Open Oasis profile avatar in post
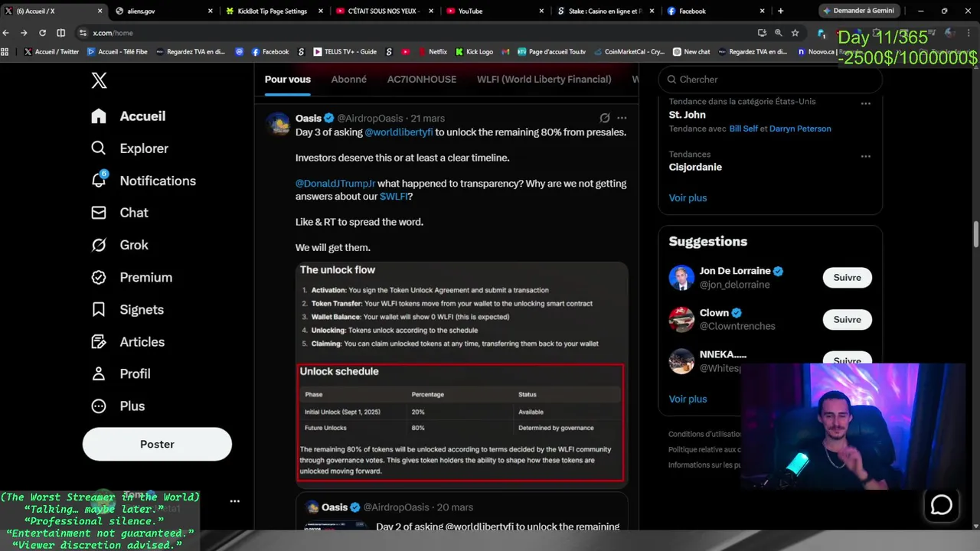Viewport: 980px width, 551px height. click(x=278, y=124)
